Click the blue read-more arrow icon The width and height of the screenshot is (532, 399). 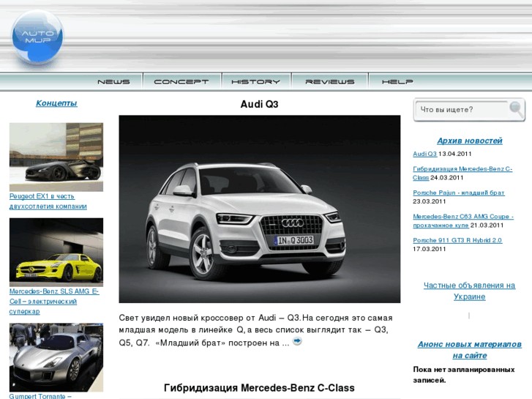click(x=297, y=340)
